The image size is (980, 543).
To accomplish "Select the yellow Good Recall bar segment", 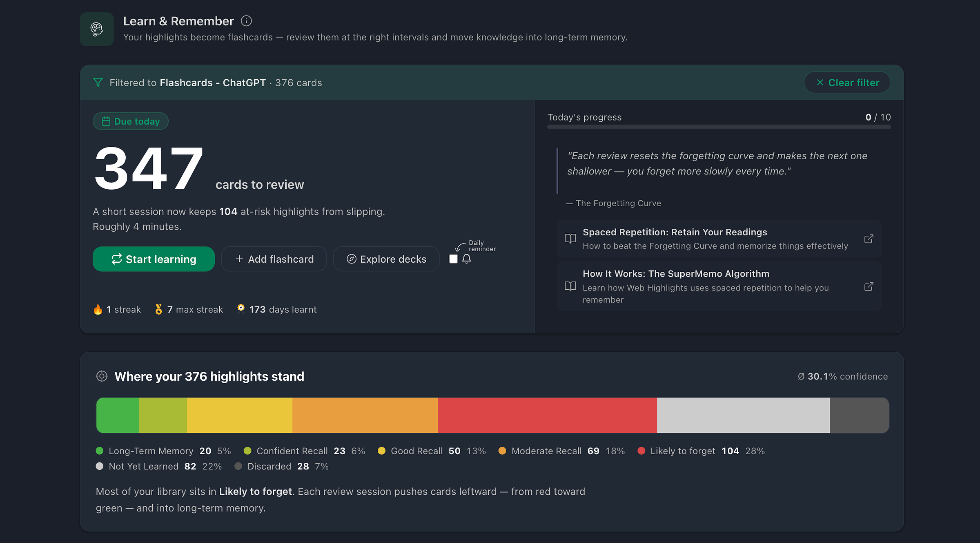I will (240, 415).
